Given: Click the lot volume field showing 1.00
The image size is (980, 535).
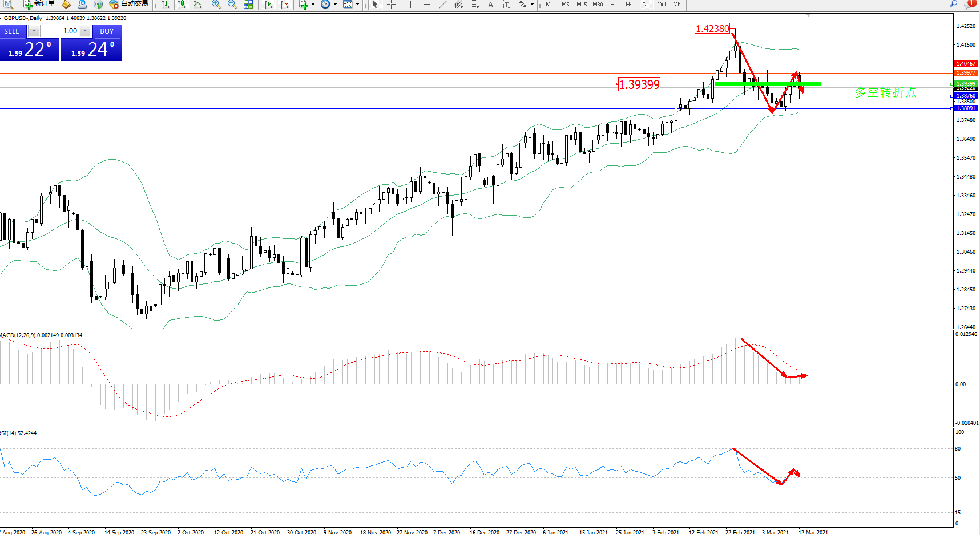Looking at the screenshot, I should (x=60, y=31).
